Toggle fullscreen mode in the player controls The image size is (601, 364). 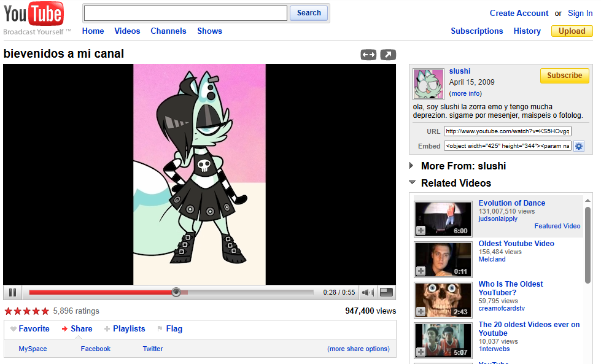[386, 292]
